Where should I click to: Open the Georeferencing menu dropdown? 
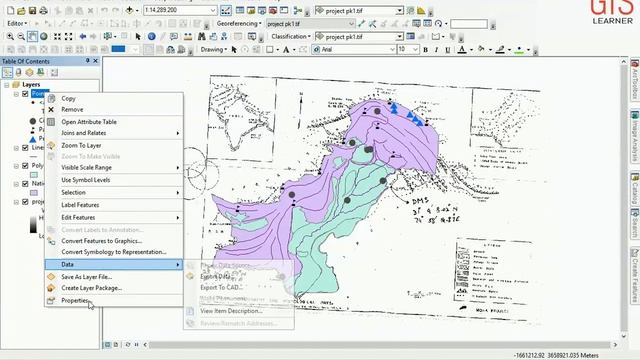[239, 24]
